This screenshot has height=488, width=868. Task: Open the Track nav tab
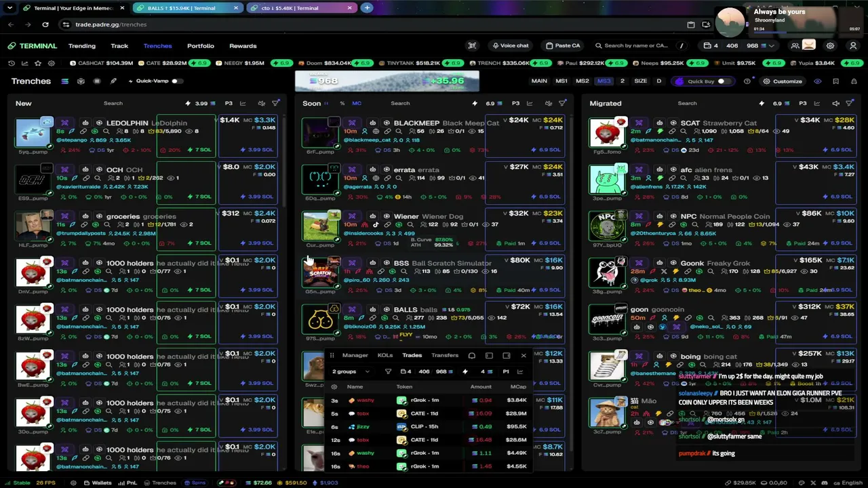[119, 46]
